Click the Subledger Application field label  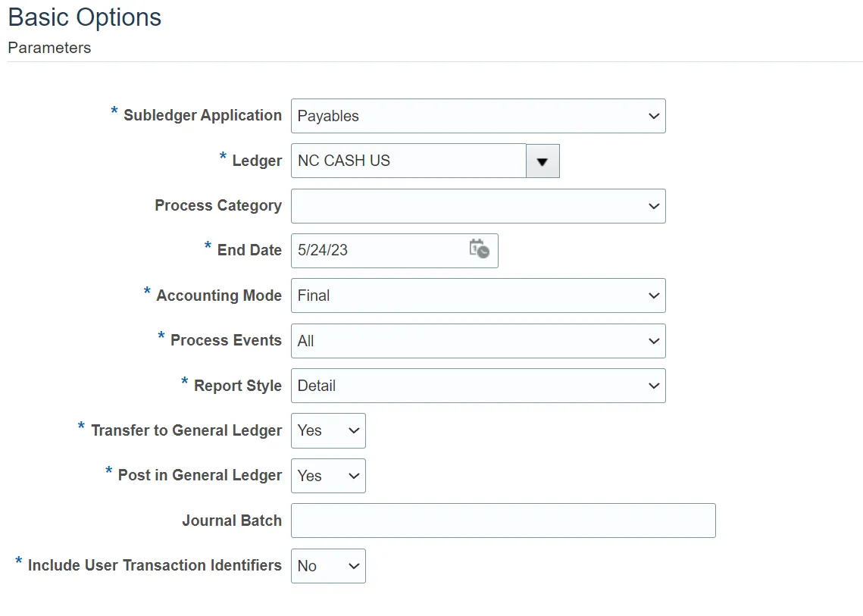pyautogui.click(x=202, y=115)
